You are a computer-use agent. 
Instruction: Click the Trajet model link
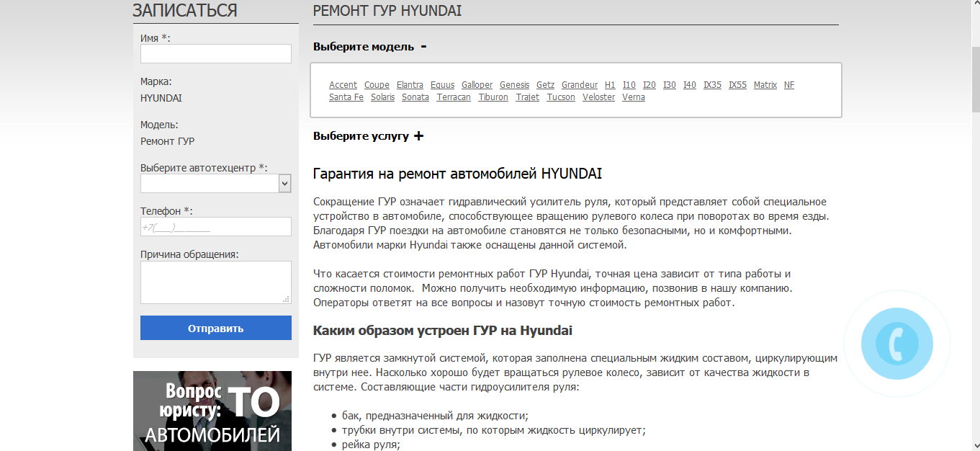pos(528,97)
